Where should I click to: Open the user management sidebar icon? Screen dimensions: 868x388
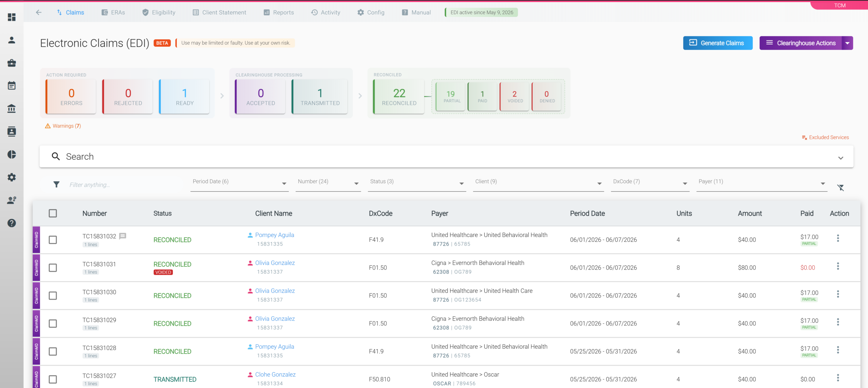click(12, 200)
